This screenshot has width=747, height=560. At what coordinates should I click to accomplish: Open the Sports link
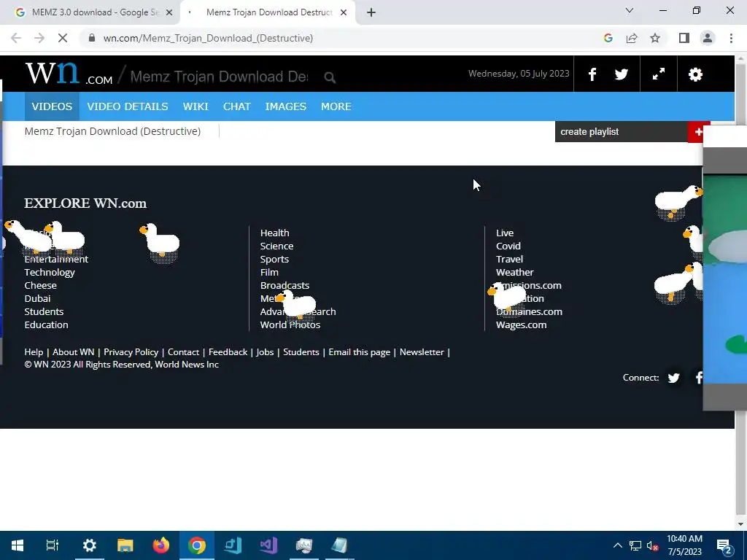coord(274,259)
